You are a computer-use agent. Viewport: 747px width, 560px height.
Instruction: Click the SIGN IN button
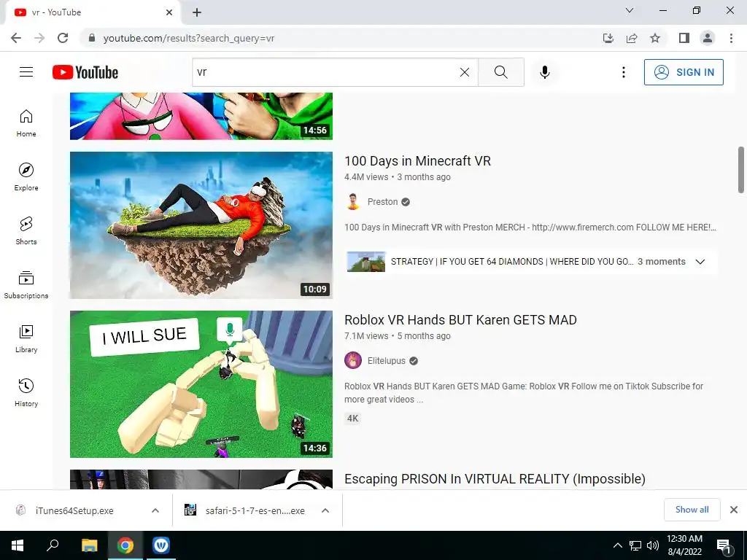[684, 72]
